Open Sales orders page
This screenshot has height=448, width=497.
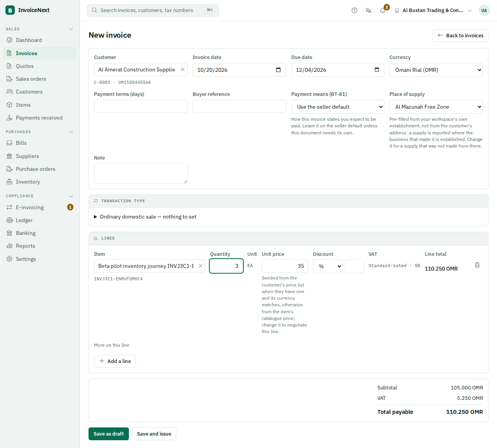click(40, 79)
